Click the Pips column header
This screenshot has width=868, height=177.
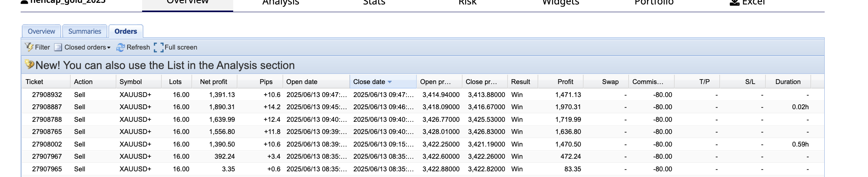pyautogui.click(x=266, y=82)
